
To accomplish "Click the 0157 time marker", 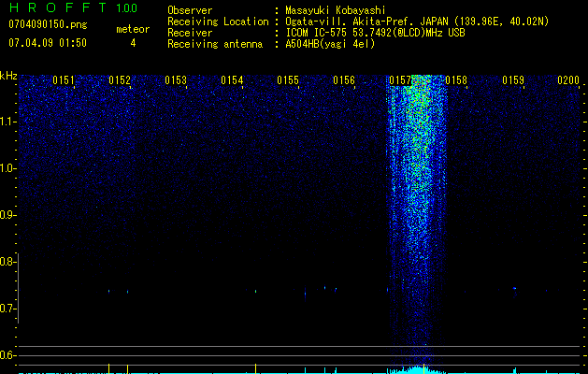I will pos(400,80).
